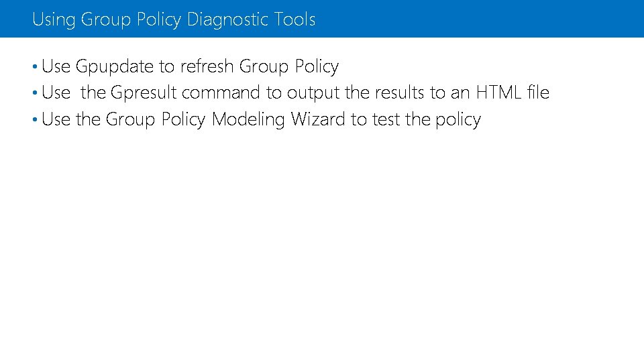Click the word 'Use' in third bullet

(56, 120)
